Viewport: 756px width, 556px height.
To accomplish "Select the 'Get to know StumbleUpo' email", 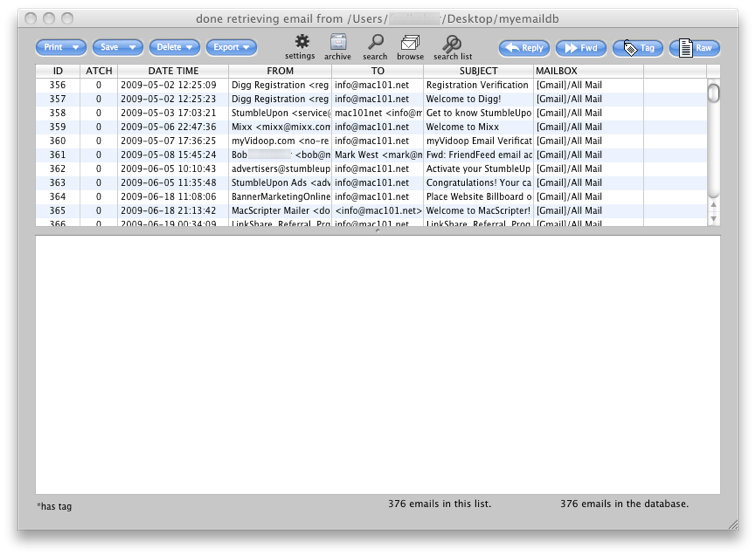I will (x=371, y=113).
